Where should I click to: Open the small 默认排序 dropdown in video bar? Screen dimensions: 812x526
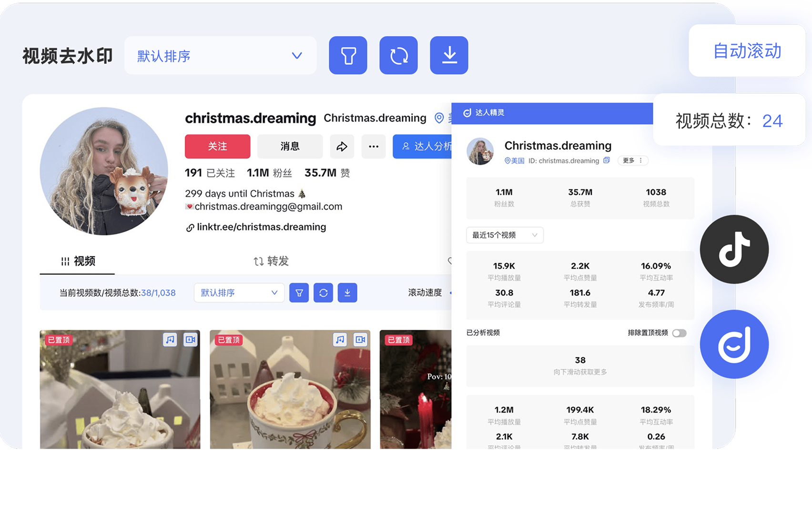tap(239, 293)
